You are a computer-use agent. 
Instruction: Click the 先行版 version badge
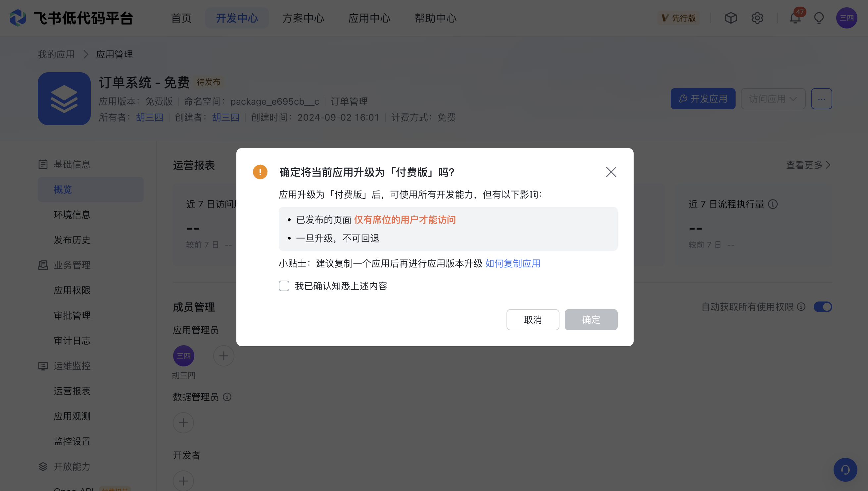click(678, 18)
